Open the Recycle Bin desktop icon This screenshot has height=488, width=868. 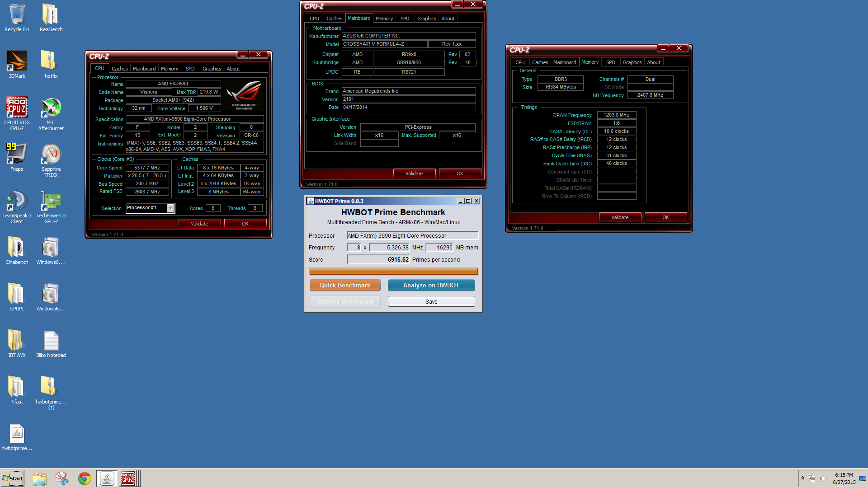(17, 18)
